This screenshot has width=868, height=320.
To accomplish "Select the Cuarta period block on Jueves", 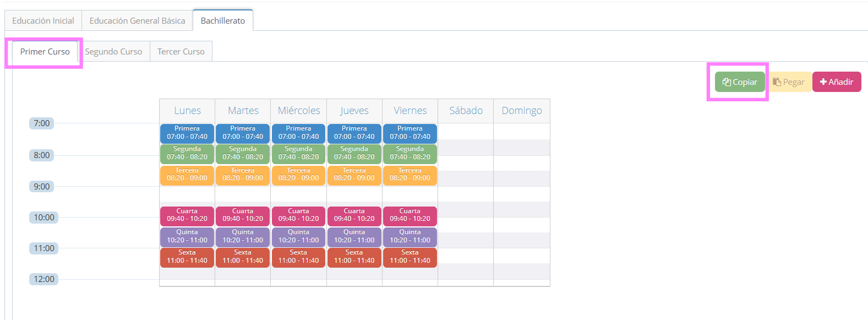I will pos(354,216).
